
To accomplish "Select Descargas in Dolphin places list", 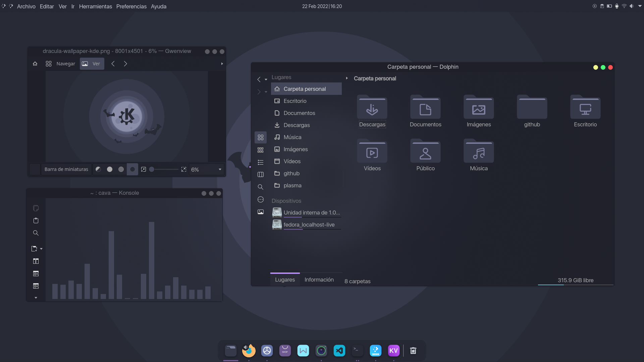I will (x=306, y=125).
